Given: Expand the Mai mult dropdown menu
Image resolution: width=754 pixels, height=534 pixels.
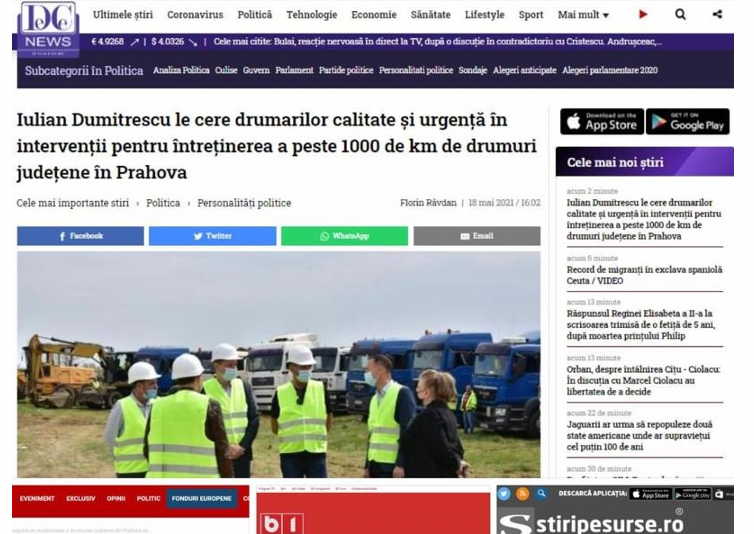Looking at the screenshot, I should tap(583, 15).
